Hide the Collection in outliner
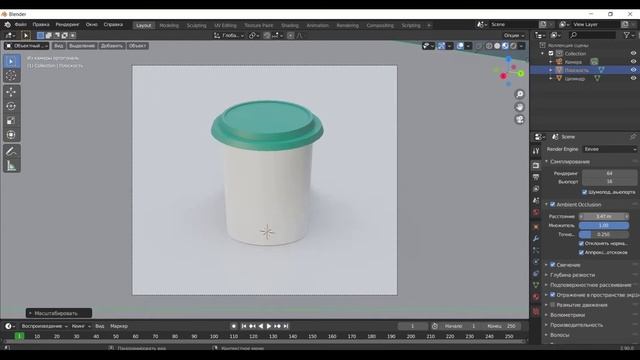The image size is (640, 360). [633, 53]
